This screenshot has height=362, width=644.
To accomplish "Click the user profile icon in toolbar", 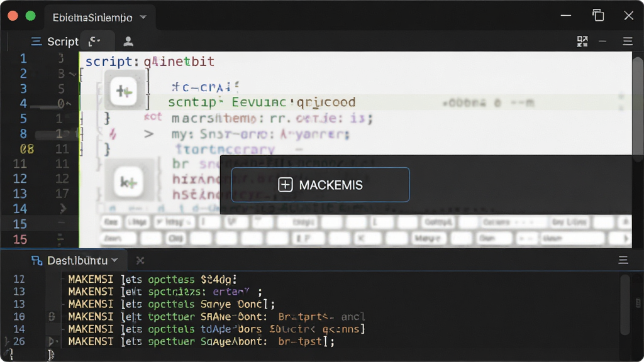I will (x=128, y=41).
